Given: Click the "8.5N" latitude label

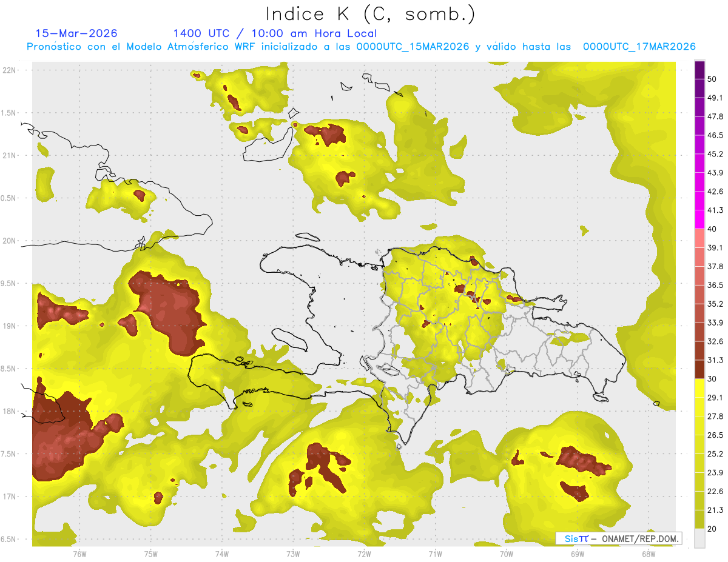Looking at the screenshot, I should [x=9, y=369].
